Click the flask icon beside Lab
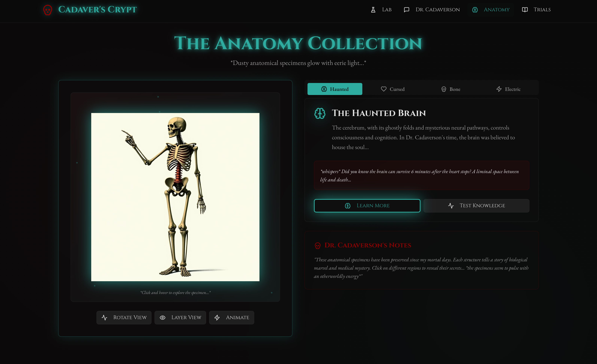597x364 pixels. coord(373,10)
